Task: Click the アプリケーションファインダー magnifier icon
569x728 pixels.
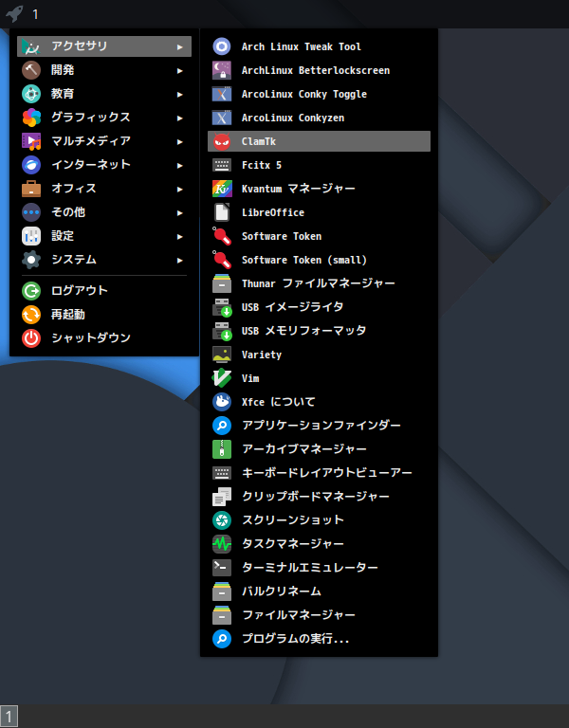Action: [x=222, y=426]
